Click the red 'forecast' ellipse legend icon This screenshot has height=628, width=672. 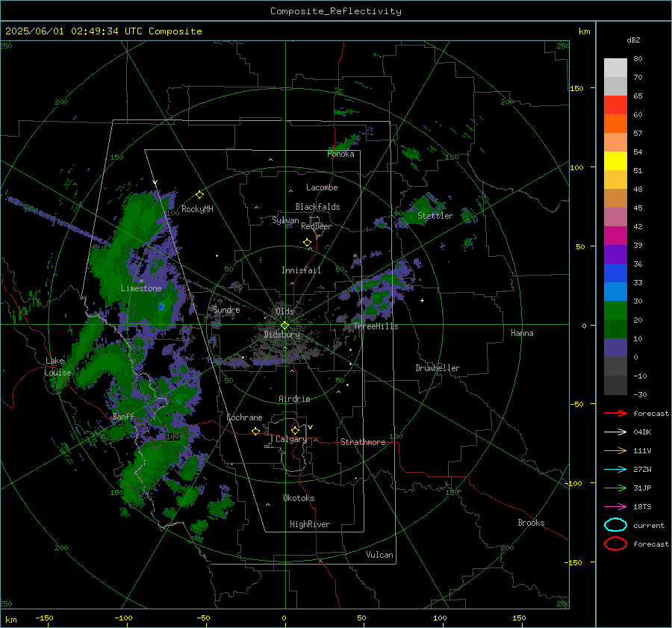point(615,544)
